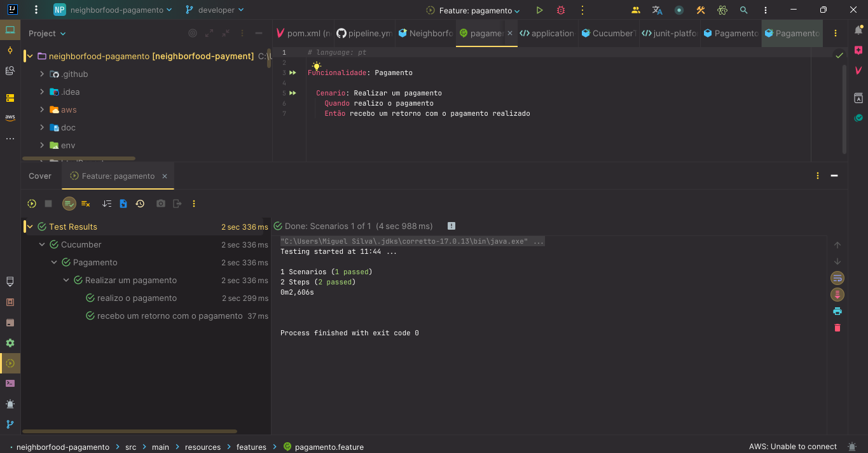Start debugging with the bug icon

[x=560, y=10]
